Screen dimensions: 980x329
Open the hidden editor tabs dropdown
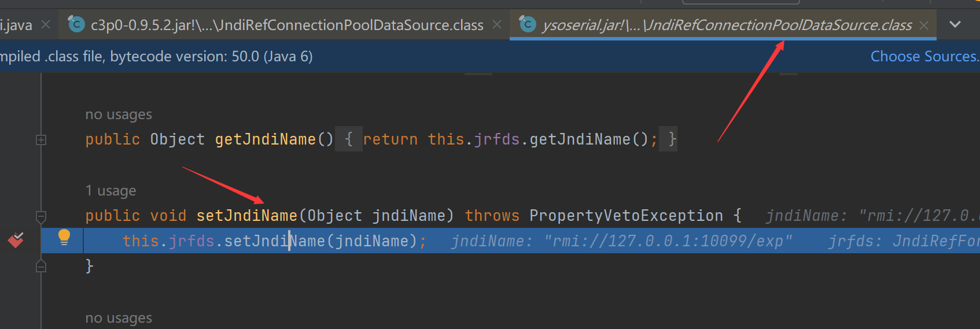tap(955, 24)
